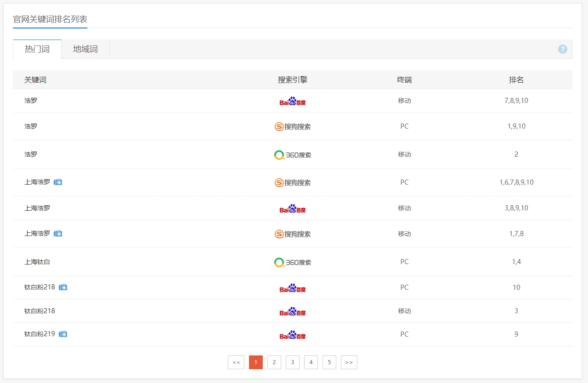Click the next pages >> button
This screenshot has width=588, height=383.
click(349, 362)
